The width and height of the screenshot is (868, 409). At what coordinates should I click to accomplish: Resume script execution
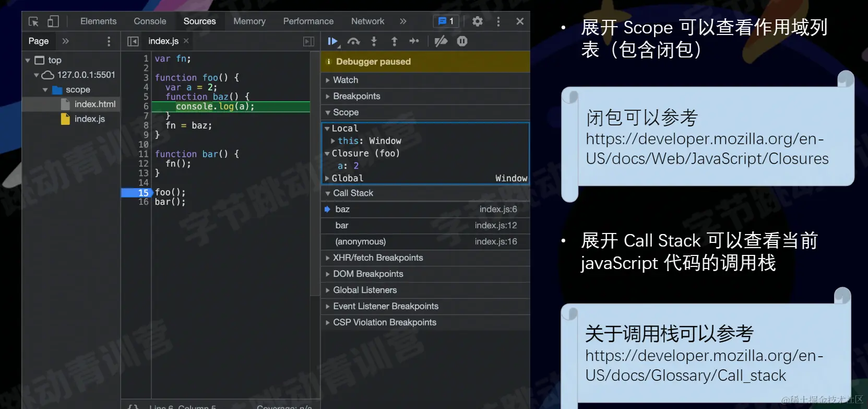point(332,41)
